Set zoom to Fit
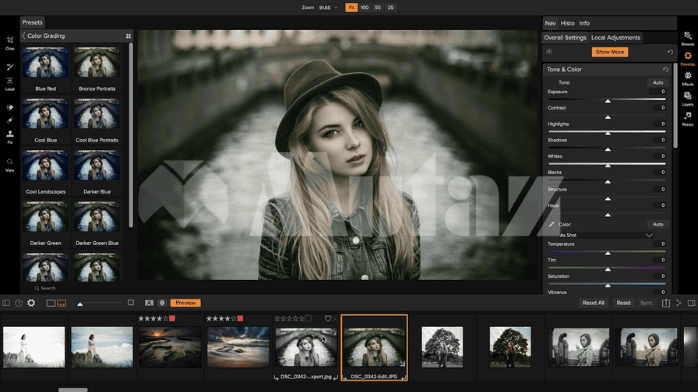 [x=351, y=8]
